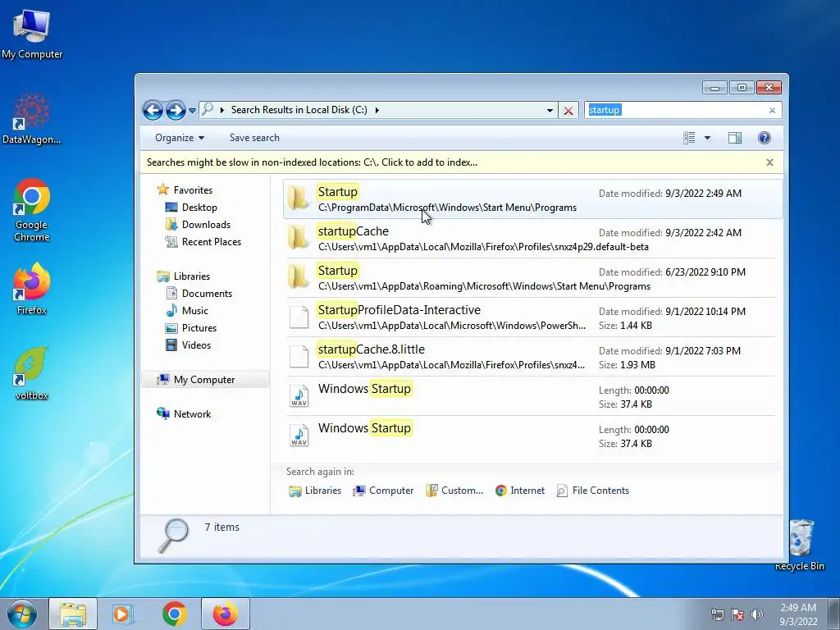Select startupCache folder result
This screenshot has width=840, height=630.
coord(532,239)
